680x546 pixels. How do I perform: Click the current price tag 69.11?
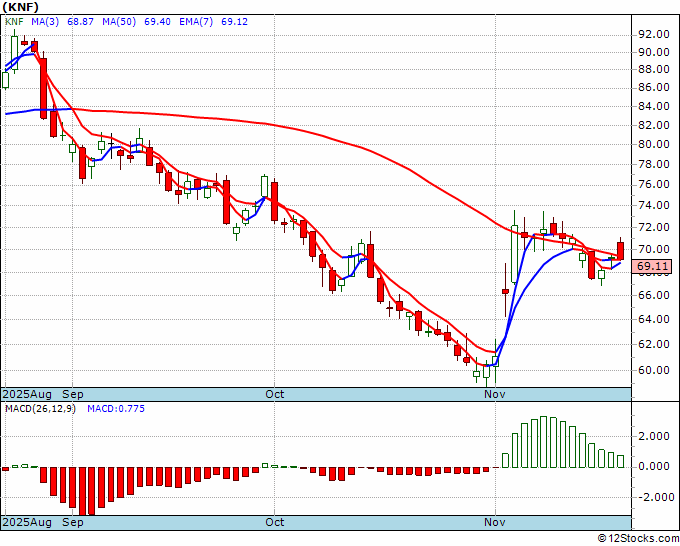(x=651, y=266)
